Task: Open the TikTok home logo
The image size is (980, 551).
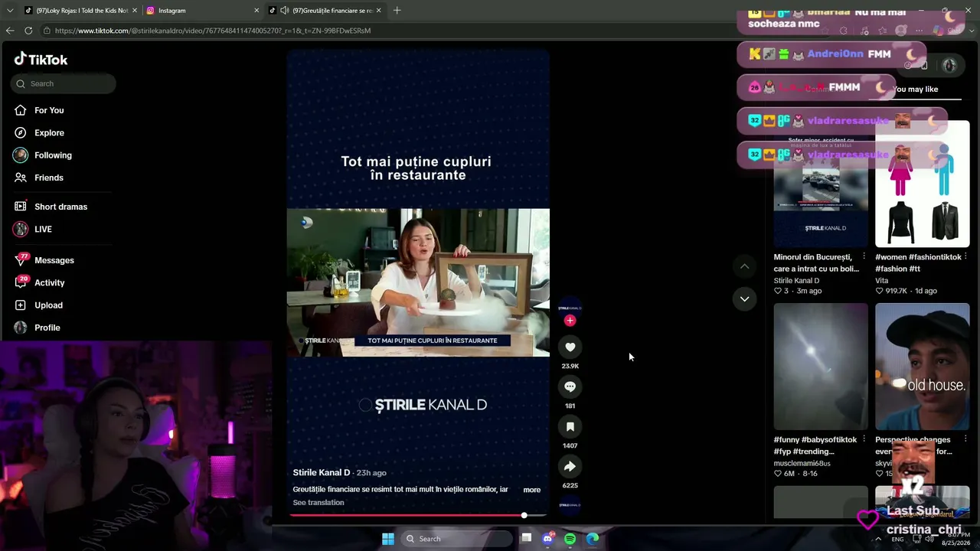Action: (x=41, y=60)
